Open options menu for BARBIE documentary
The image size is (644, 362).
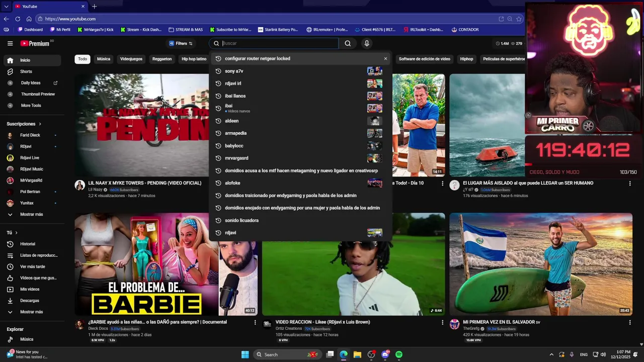255,322
